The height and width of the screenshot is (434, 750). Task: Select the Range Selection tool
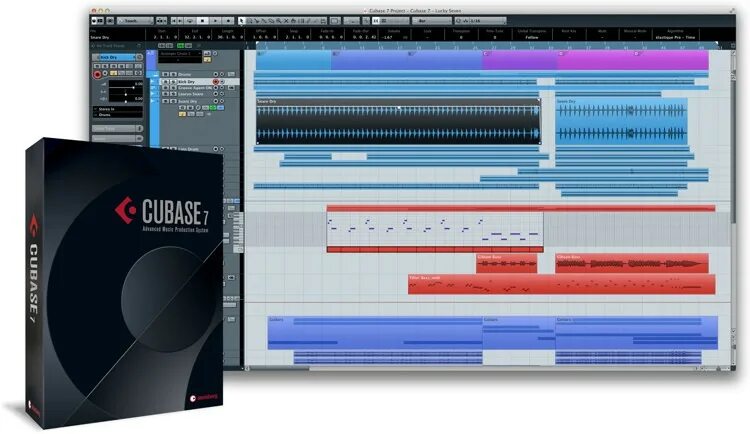249,21
